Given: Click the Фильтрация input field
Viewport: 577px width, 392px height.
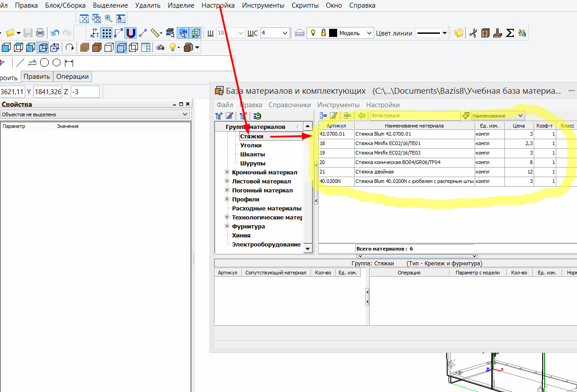Looking at the screenshot, I should tap(415, 116).
